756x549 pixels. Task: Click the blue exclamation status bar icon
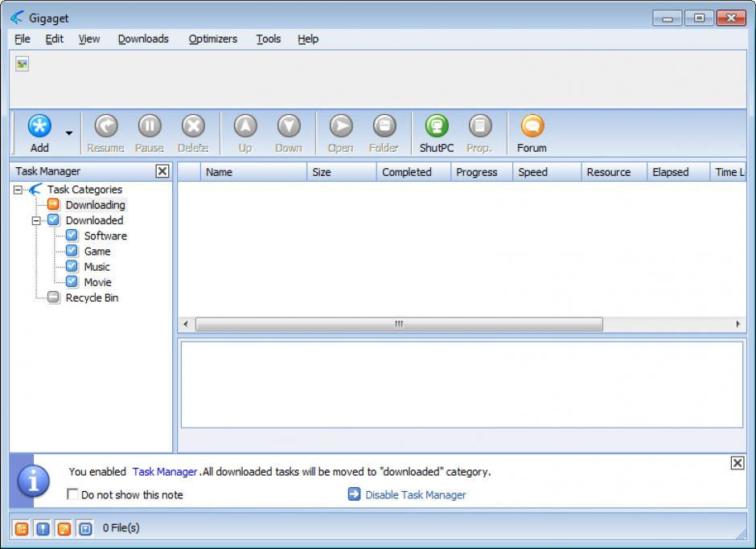[x=43, y=529]
